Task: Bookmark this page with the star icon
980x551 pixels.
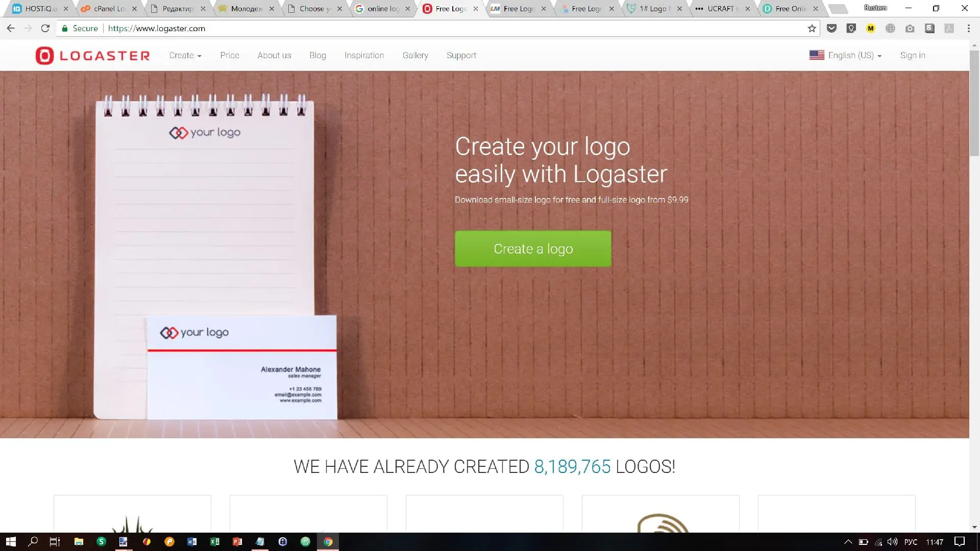Action: point(812,29)
